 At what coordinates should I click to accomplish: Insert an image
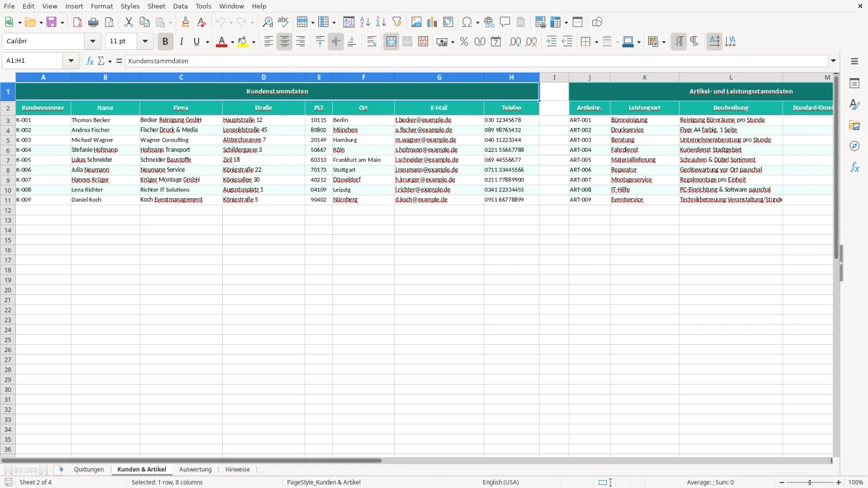click(417, 22)
